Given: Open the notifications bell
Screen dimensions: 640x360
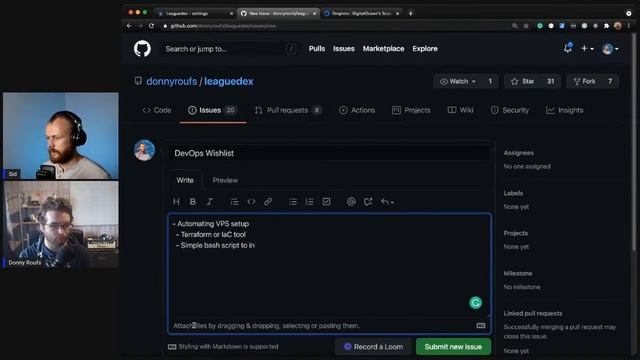Looking at the screenshot, I should (x=568, y=48).
